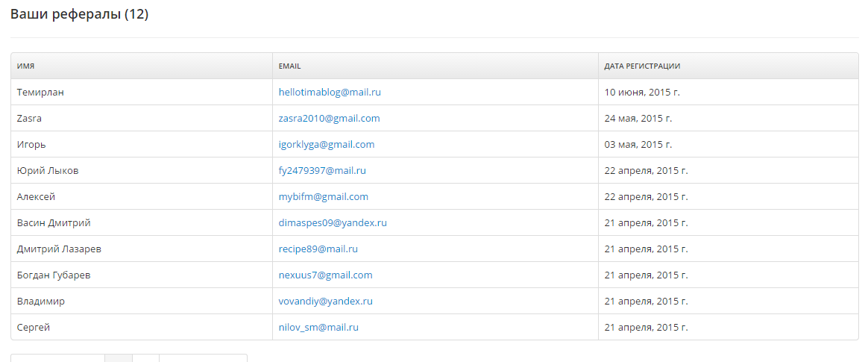Click the zasra2010@gmail.com email link
868x362 pixels.
(330, 118)
